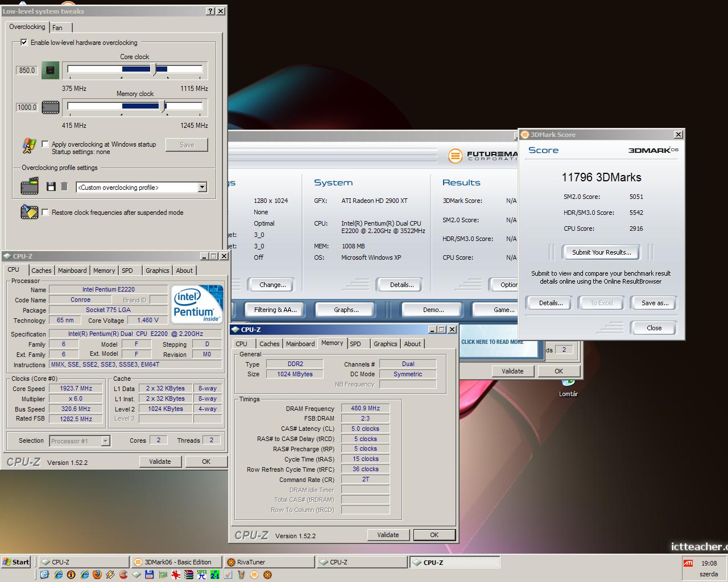Click the Core clock slider thumb
The width and height of the screenshot is (728, 582).
154,69
